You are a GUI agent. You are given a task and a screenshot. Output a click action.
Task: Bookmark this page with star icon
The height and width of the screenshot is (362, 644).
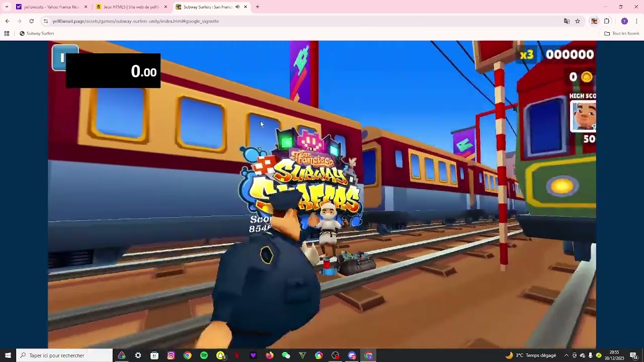(578, 21)
